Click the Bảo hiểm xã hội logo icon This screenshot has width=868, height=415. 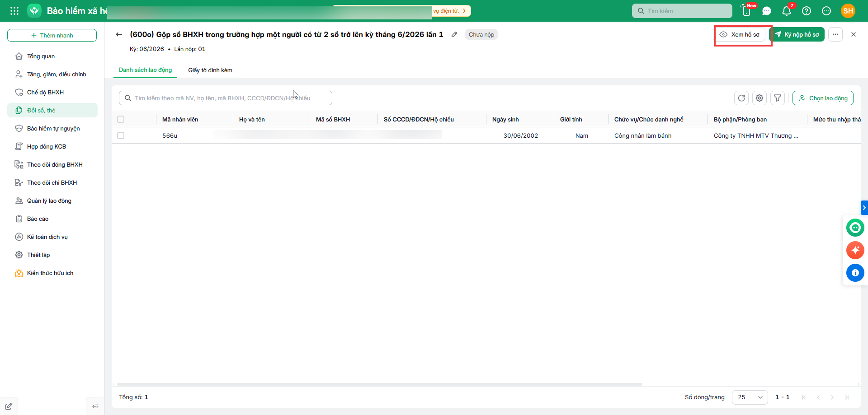(x=34, y=11)
